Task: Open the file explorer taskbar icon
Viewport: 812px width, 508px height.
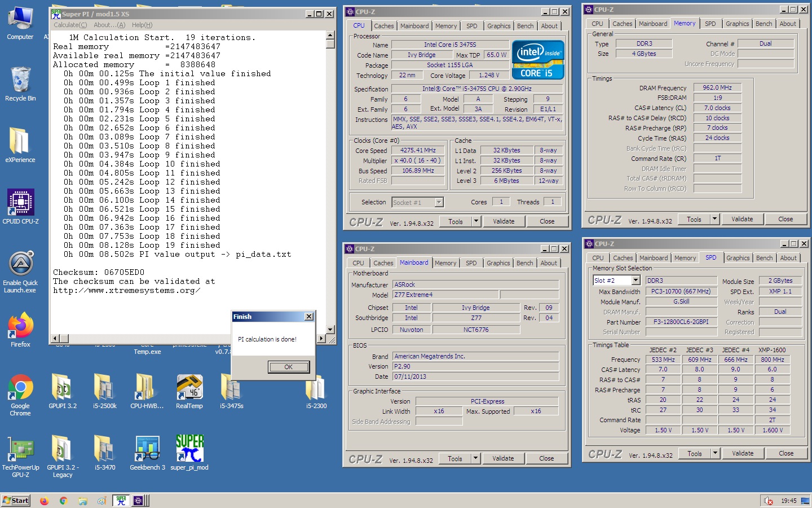Action: 83,501
